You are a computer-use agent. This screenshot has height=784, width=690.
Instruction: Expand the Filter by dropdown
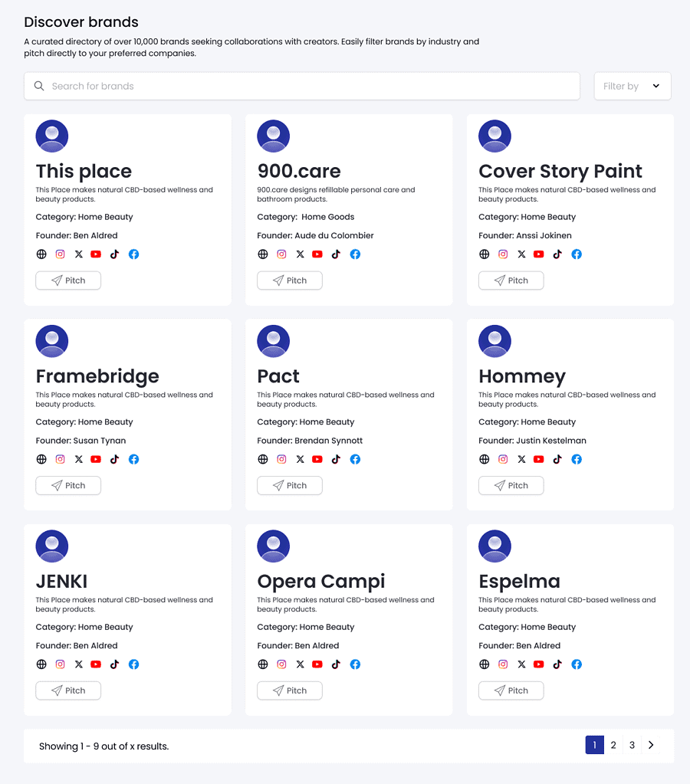tap(632, 86)
